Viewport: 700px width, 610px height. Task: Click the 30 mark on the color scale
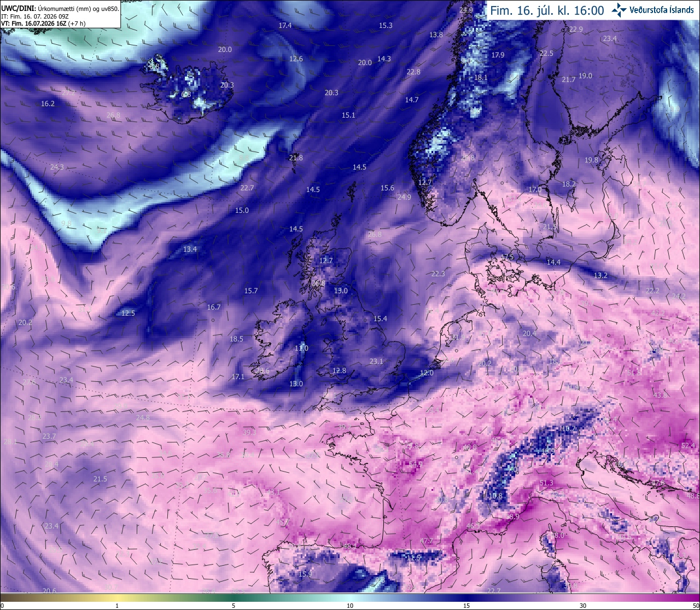point(583,605)
